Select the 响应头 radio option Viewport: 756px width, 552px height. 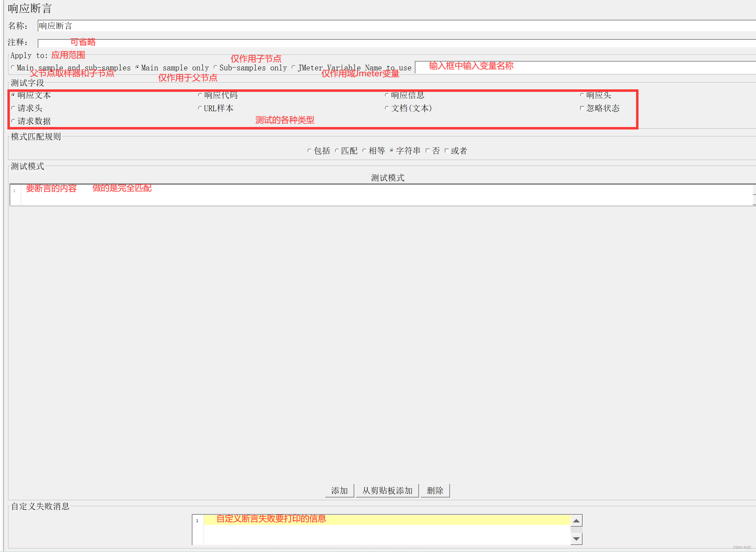coord(582,95)
